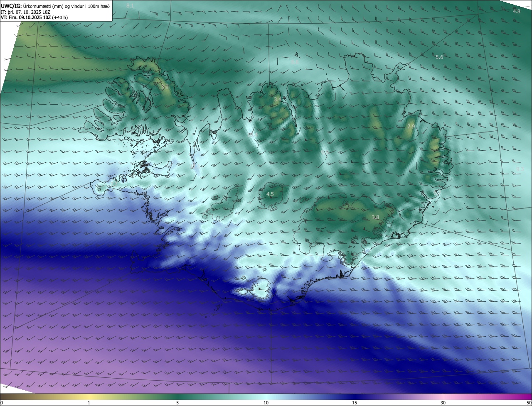Screen dimensions: 532x406
Task: Click the 50 tick on the colour scale
Action: [529, 403]
